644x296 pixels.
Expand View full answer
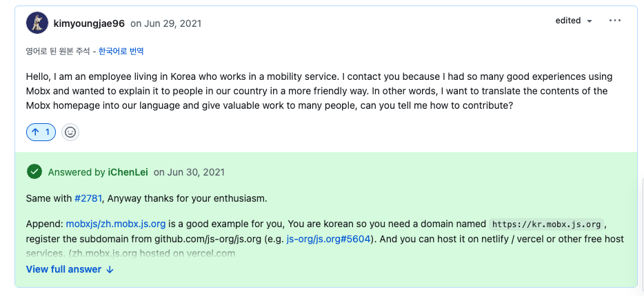(x=70, y=269)
